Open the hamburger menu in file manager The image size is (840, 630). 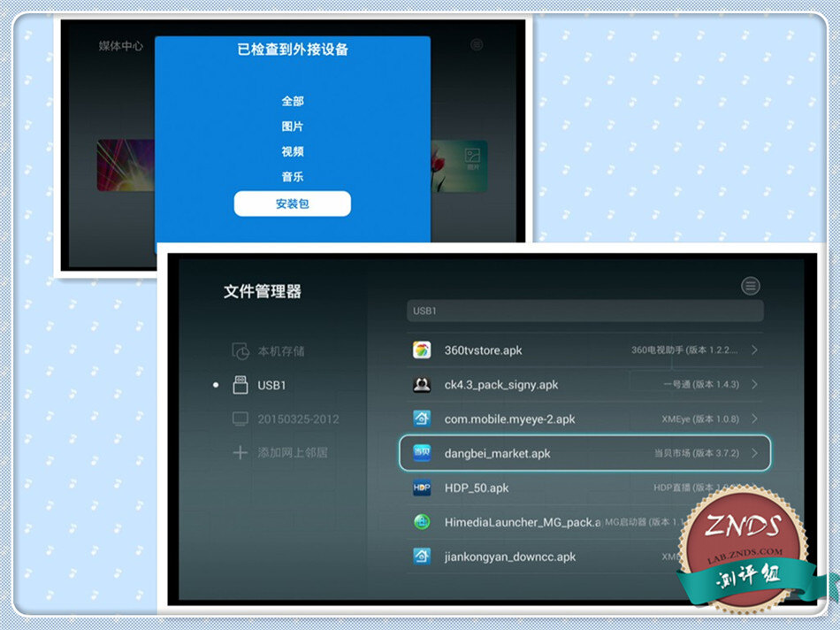point(751,285)
